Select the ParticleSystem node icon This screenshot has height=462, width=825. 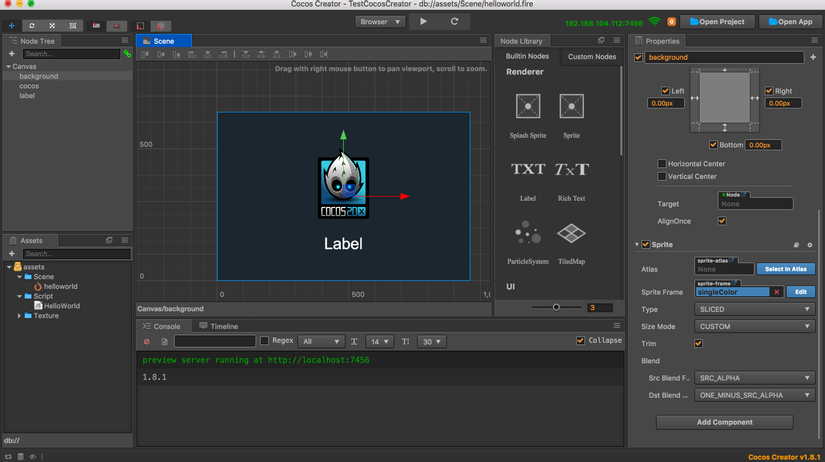tap(528, 232)
